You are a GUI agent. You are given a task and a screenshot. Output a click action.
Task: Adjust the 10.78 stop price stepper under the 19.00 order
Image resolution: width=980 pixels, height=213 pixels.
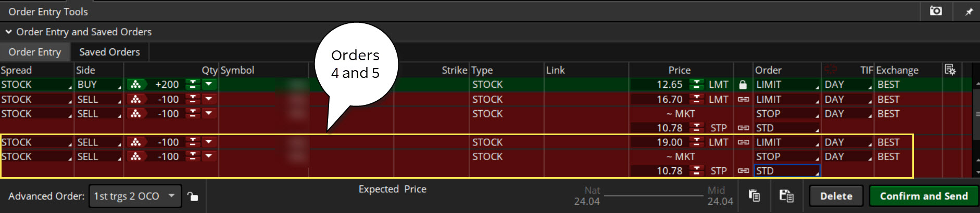coord(696,170)
